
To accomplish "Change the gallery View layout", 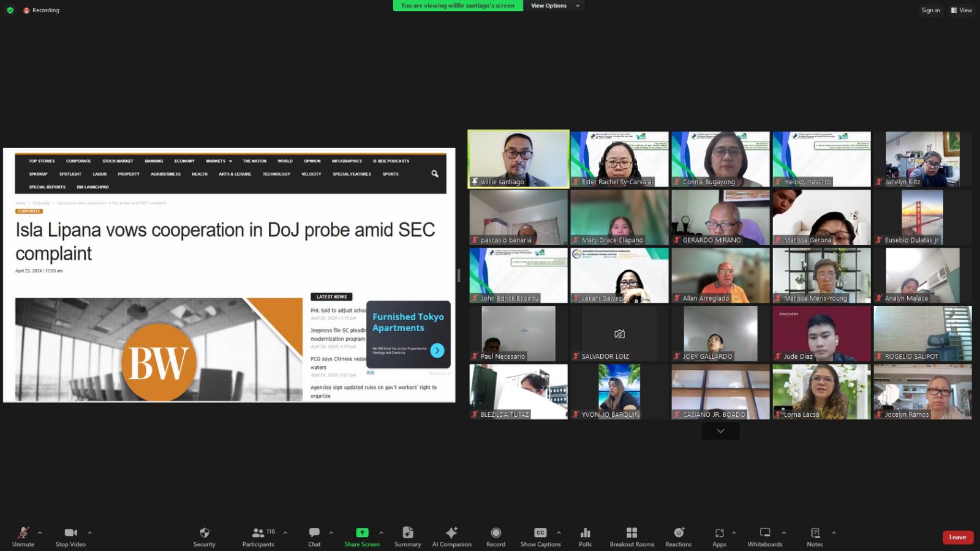I will click(x=962, y=10).
